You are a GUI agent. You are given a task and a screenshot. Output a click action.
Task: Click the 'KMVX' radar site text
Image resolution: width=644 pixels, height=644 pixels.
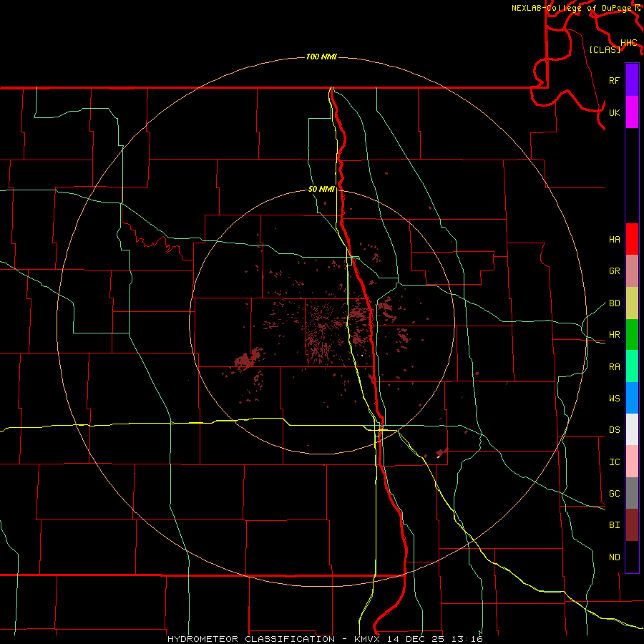(369, 639)
